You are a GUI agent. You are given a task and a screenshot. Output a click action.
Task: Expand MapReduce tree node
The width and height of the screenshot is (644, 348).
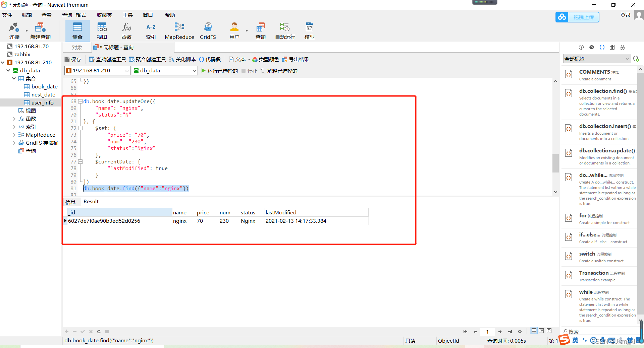click(14, 135)
